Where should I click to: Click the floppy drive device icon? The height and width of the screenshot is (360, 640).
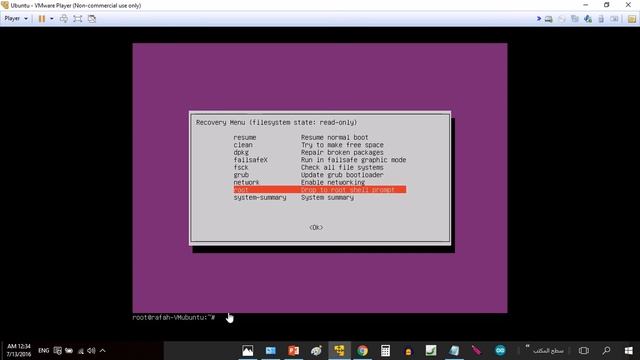click(575, 19)
